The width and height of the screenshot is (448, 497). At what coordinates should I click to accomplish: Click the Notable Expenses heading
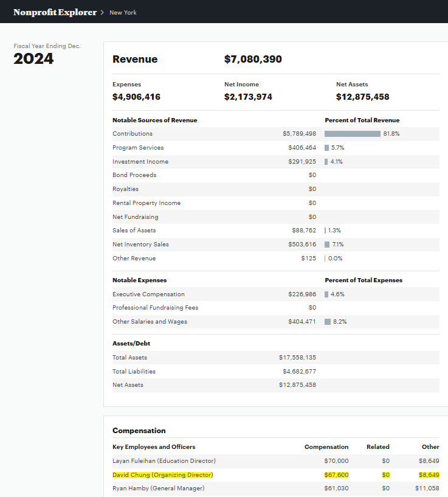tap(139, 280)
